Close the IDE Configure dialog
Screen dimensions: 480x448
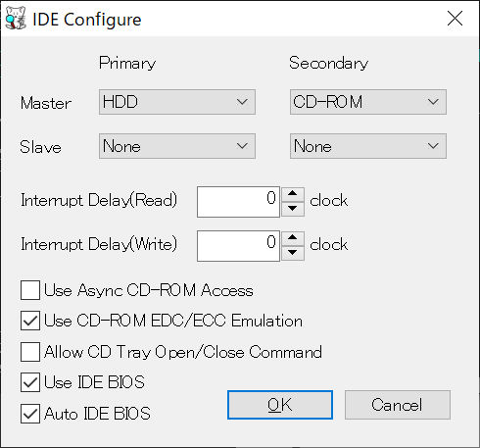click(x=455, y=19)
